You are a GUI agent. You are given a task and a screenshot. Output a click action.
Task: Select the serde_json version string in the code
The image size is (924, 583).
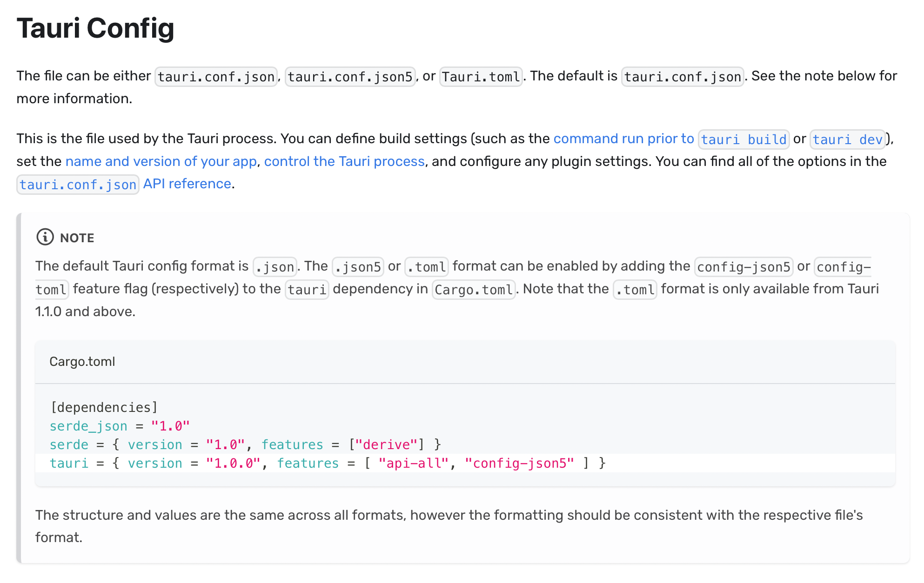pyautogui.click(x=170, y=425)
